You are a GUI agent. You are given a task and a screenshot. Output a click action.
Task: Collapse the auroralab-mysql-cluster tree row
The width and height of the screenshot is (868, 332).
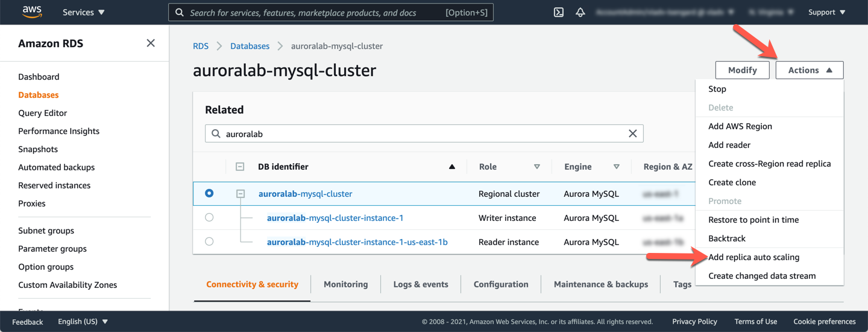coord(241,194)
